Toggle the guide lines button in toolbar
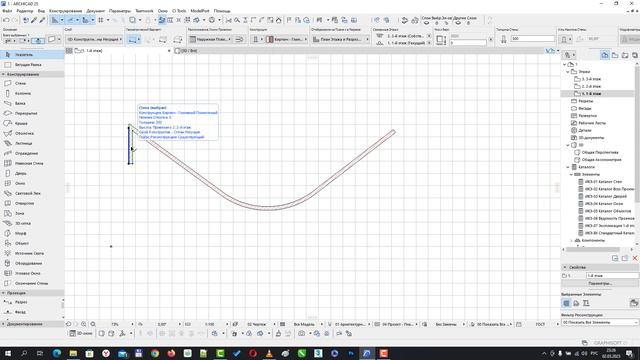640x360 pixels. [55, 20]
